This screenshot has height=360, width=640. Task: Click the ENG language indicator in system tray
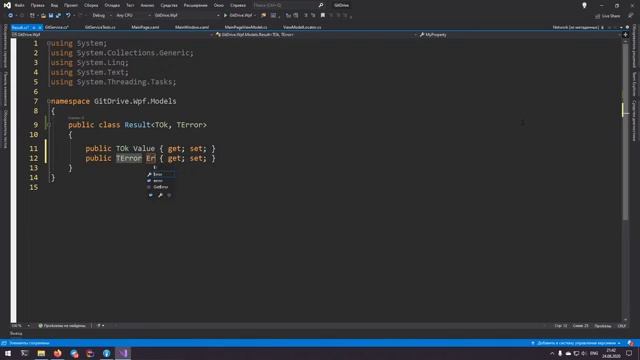[594, 353]
